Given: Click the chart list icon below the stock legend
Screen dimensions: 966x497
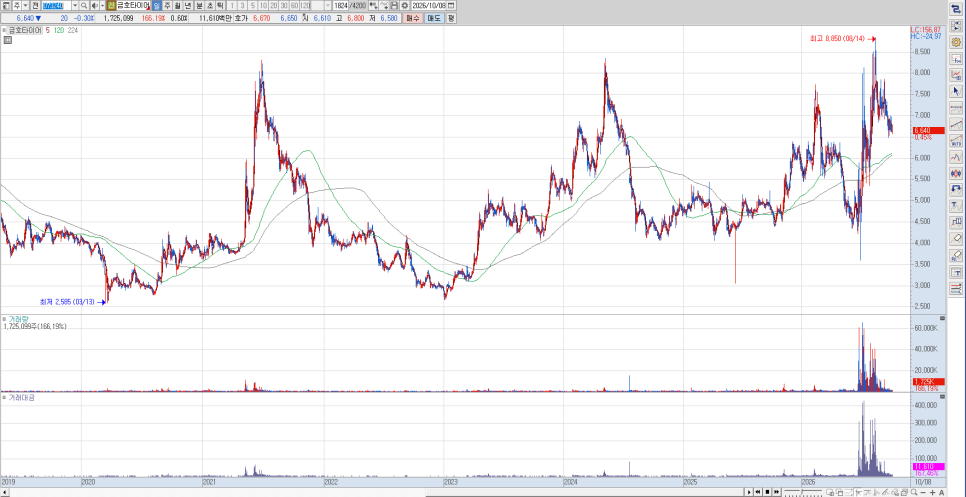Looking at the screenshot, I should 7,40.
